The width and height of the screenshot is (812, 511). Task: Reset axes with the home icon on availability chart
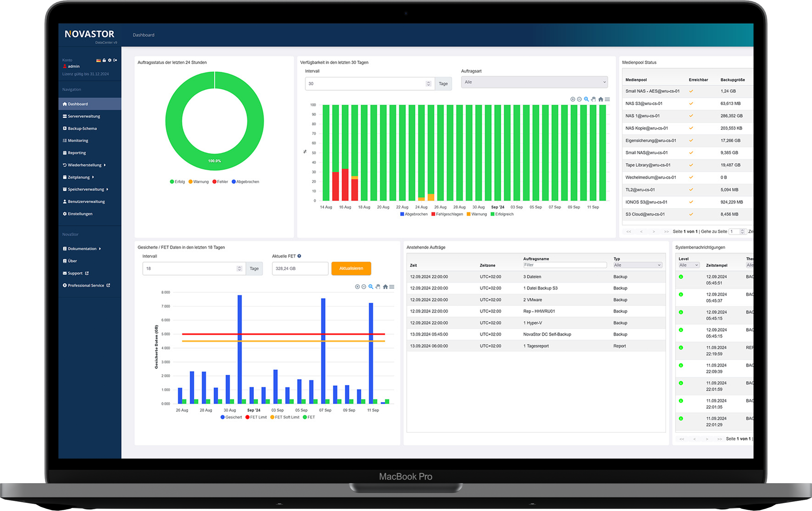click(601, 99)
